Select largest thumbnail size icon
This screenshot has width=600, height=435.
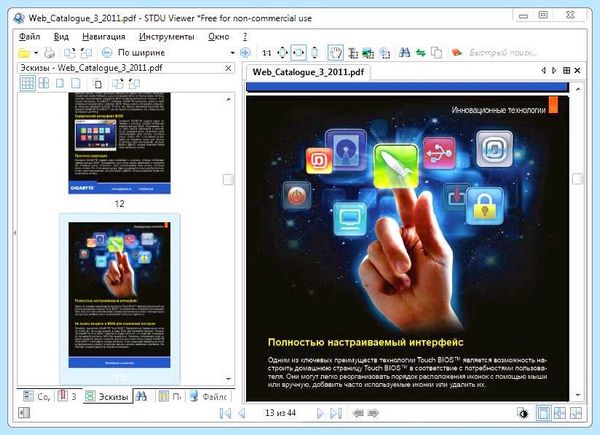[x=76, y=83]
